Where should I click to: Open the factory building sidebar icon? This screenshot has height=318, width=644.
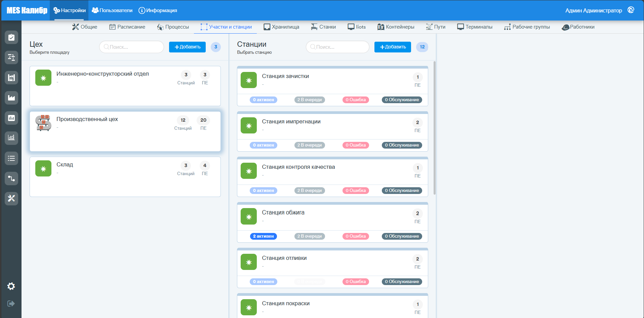tap(11, 78)
